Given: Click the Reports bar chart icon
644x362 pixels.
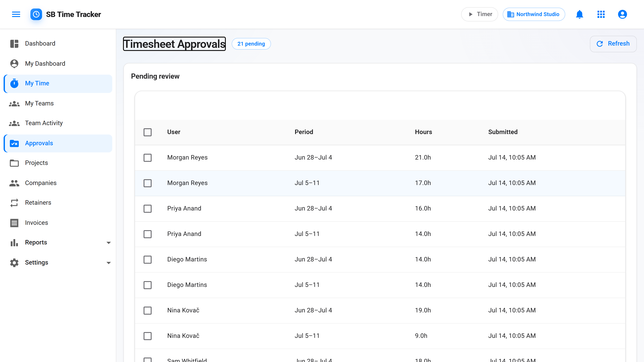Looking at the screenshot, I should point(14,243).
